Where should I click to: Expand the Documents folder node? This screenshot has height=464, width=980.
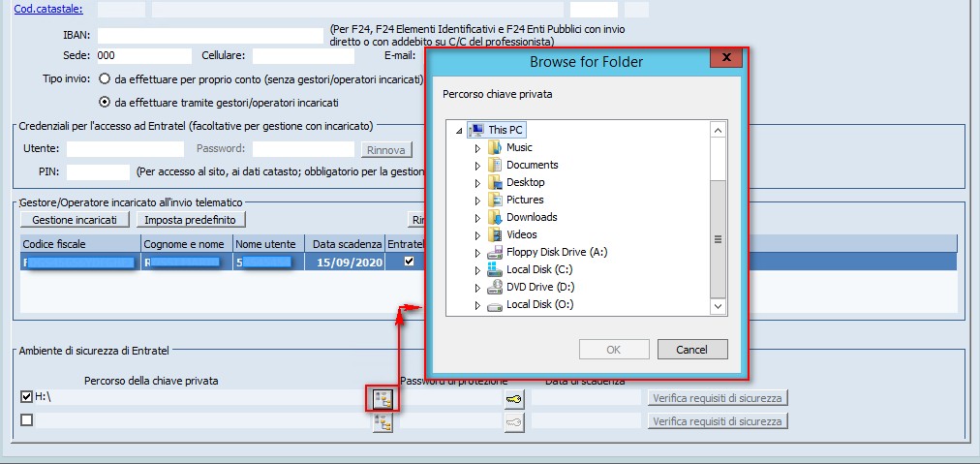(x=478, y=166)
